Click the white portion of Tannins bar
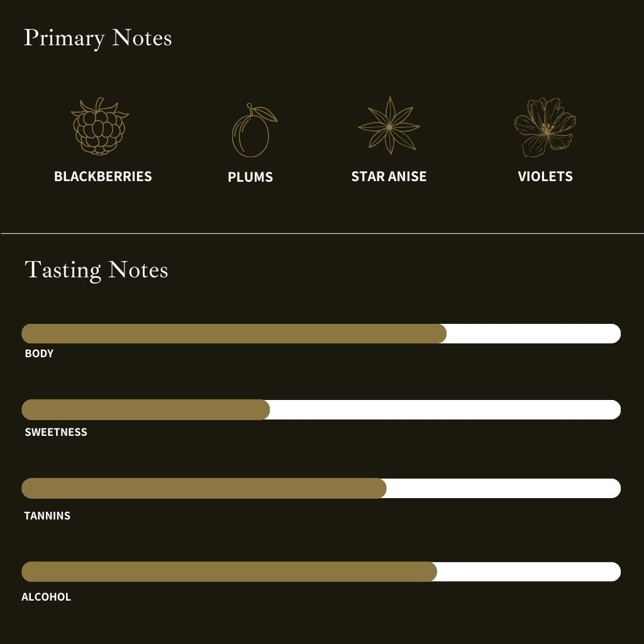This screenshot has height=644, width=644. click(x=504, y=488)
